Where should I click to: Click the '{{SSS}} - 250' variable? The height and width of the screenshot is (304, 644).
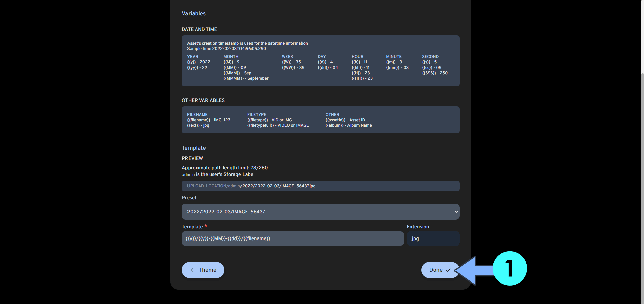click(x=435, y=73)
